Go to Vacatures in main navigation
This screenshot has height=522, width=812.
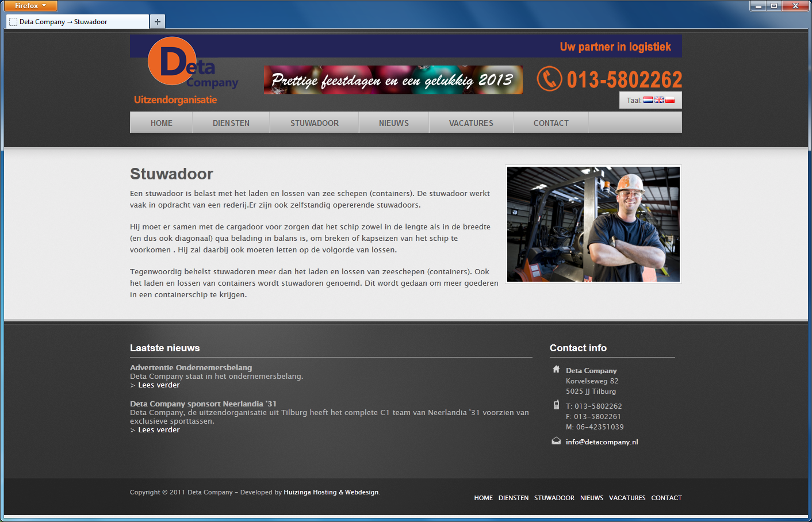[471, 123]
